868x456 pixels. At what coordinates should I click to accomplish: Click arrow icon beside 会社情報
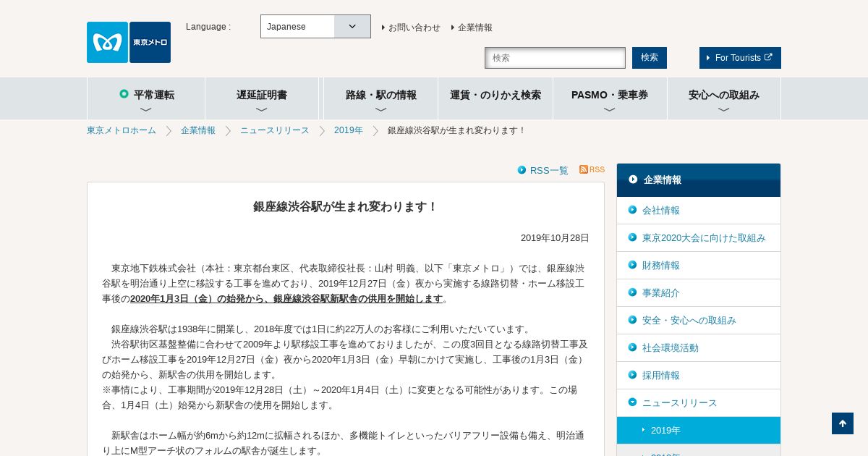click(x=633, y=210)
